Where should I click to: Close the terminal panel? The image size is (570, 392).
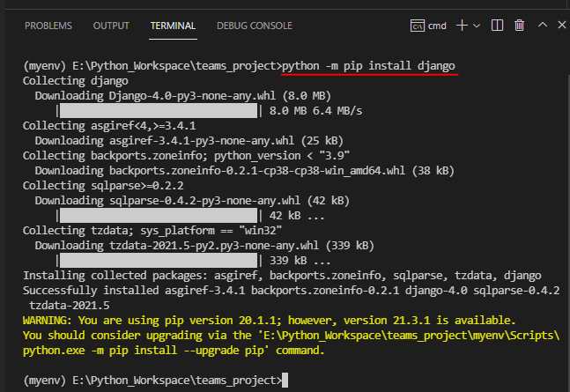[562, 25]
